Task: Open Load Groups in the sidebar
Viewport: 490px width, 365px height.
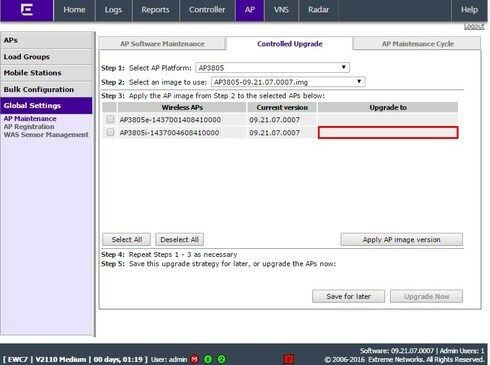Action: tap(46, 57)
